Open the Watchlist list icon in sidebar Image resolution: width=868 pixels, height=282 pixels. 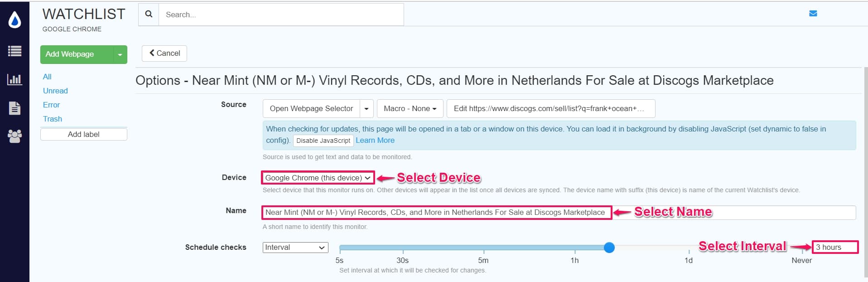click(x=14, y=52)
